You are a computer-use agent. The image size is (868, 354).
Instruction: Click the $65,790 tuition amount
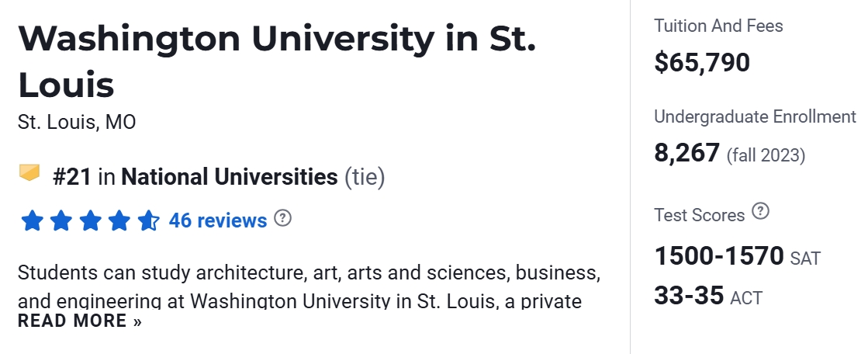(702, 62)
